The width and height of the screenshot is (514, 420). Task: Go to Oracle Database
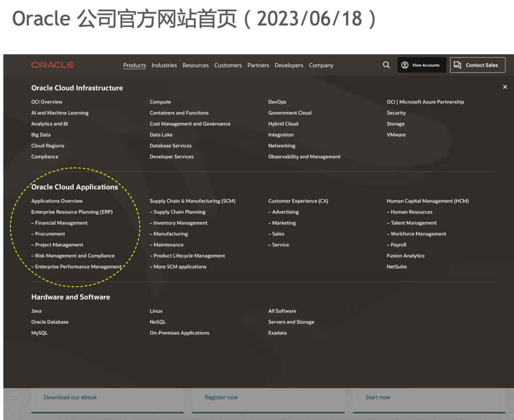coord(50,322)
